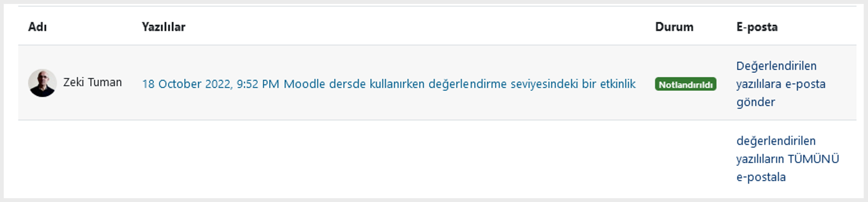868x202 pixels.
Task: Click değerlendirilen yazılıların TÜMÜNÜ e-postala link
Action: point(788,159)
